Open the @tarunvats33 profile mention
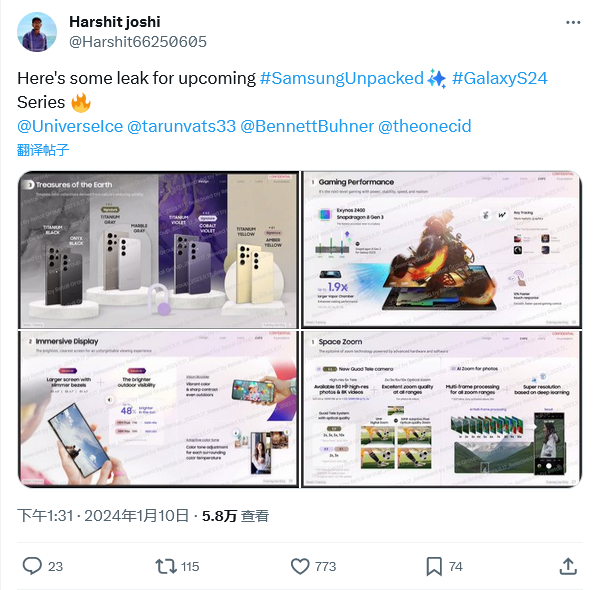598x590 pixels. click(182, 126)
